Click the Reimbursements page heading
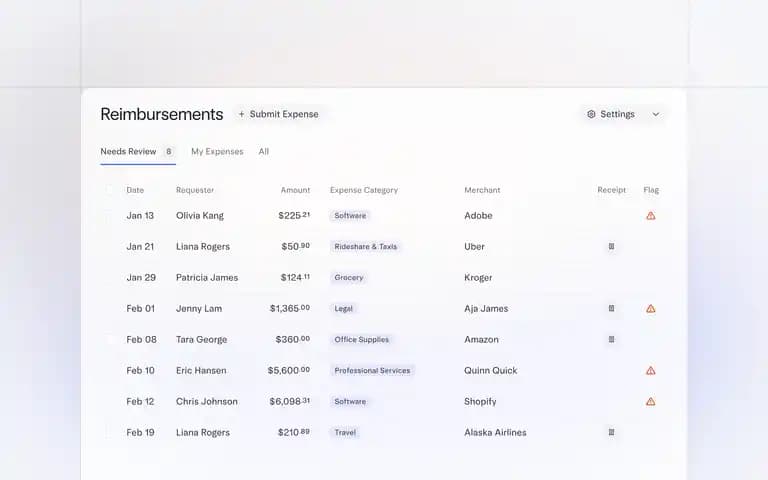The height and width of the screenshot is (480, 768). 162,114
